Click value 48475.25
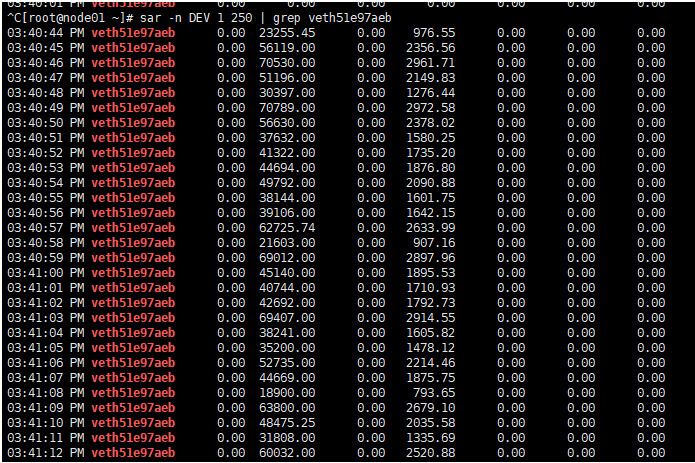Viewport: 695px width, 463px height. (x=287, y=423)
